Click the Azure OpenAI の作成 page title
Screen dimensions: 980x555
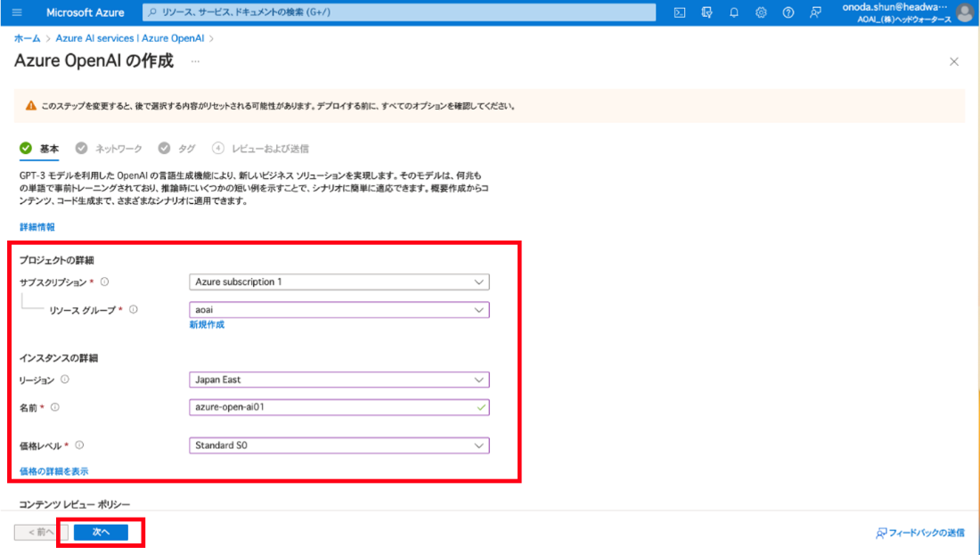tap(94, 61)
